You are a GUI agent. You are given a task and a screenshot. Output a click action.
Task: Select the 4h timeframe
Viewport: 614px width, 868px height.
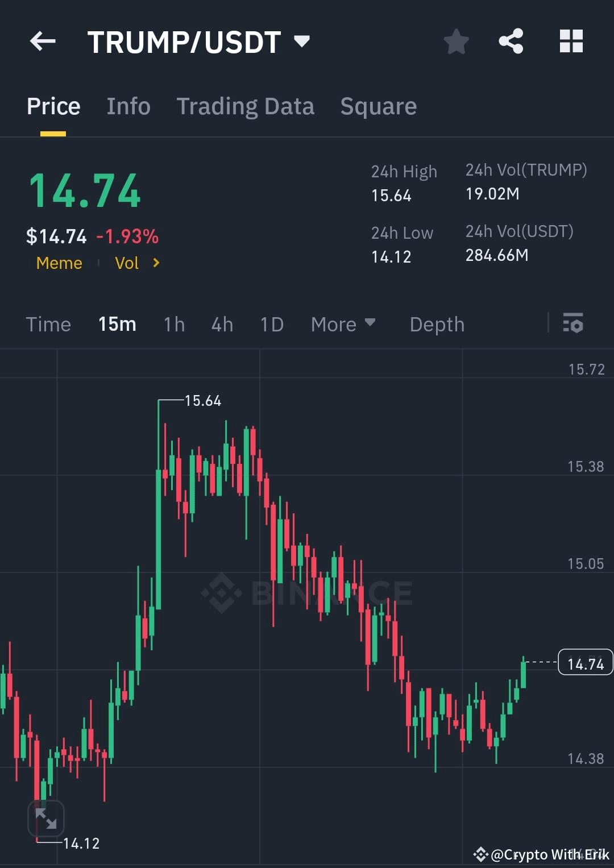222,324
